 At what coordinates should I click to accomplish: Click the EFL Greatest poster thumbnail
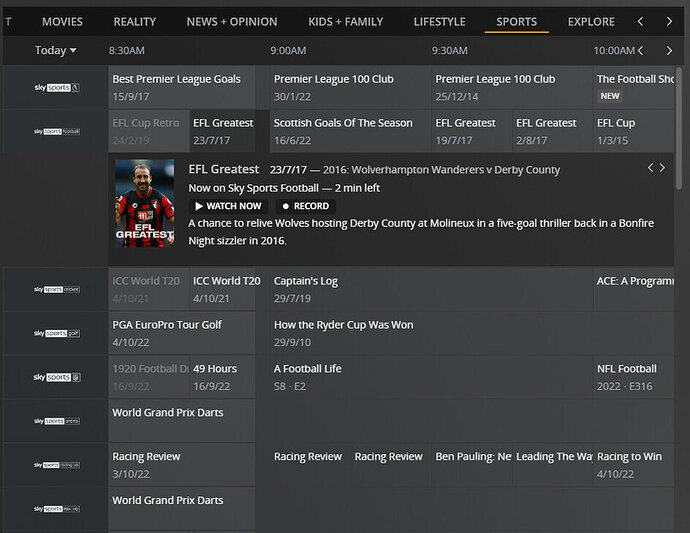coord(145,203)
